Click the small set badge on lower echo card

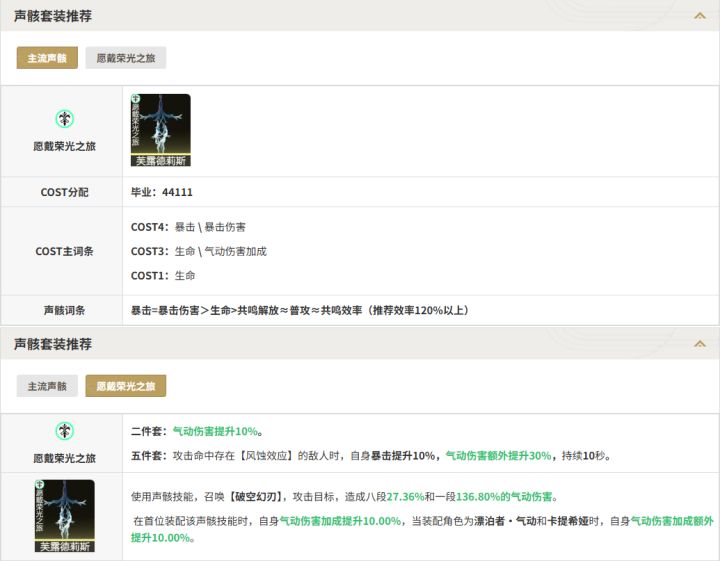pyautogui.click(x=39, y=484)
